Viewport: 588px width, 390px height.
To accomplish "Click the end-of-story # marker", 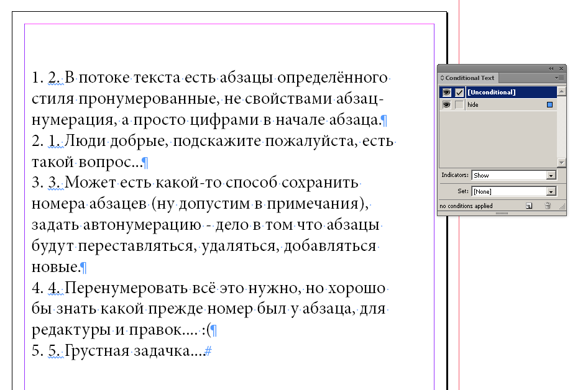I will click(x=208, y=351).
